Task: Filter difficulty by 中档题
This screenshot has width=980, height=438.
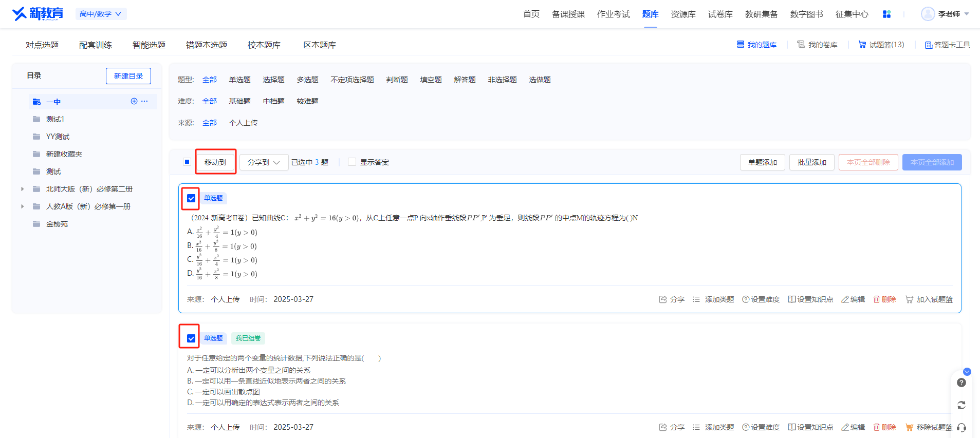Action: (273, 101)
